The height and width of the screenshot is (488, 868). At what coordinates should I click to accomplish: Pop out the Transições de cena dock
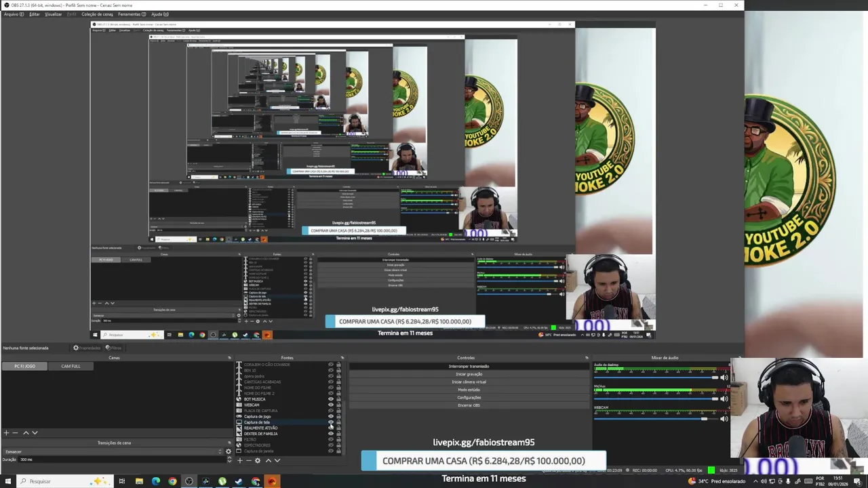[229, 443]
